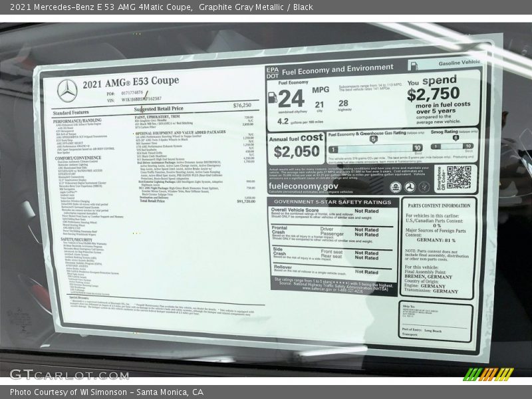
Task: Click the 'PARTS CONTENT INFORMATION' heading
Action: [x=439, y=206]
